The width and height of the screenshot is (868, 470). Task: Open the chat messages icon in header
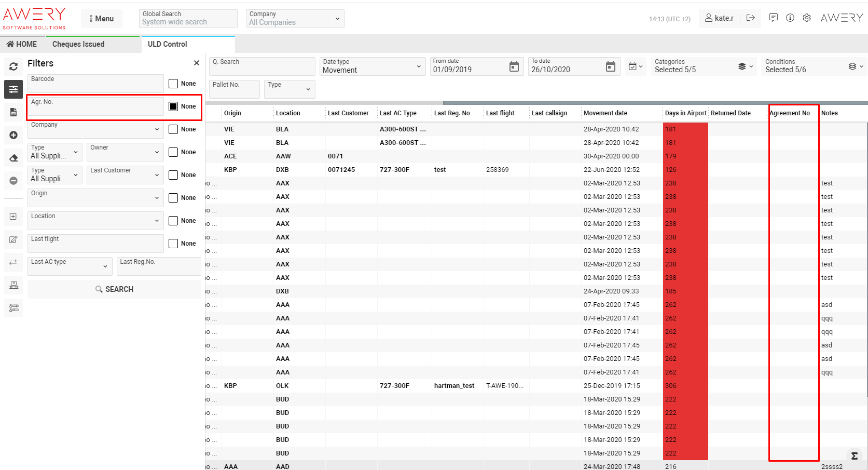(774, 18)
